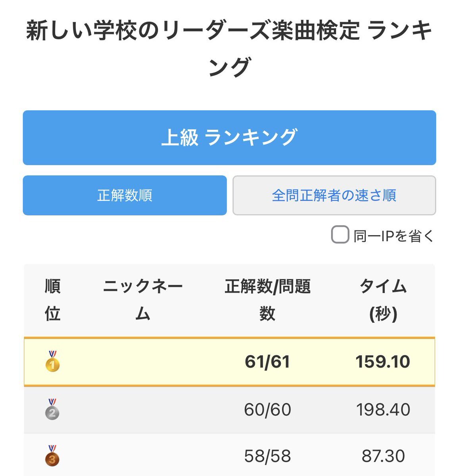Click the ニックネーム column header
Screen dimensions: 459x476
143,299
